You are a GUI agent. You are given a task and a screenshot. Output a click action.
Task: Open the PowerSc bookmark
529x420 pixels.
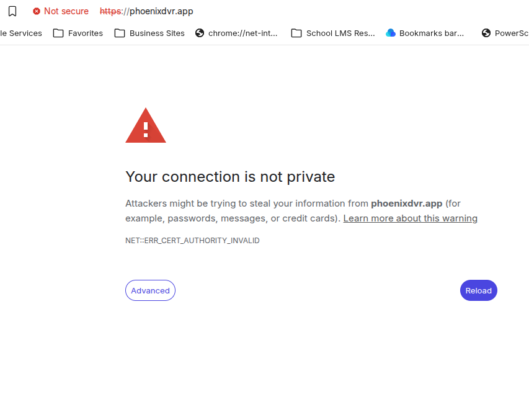pos(511,34)
